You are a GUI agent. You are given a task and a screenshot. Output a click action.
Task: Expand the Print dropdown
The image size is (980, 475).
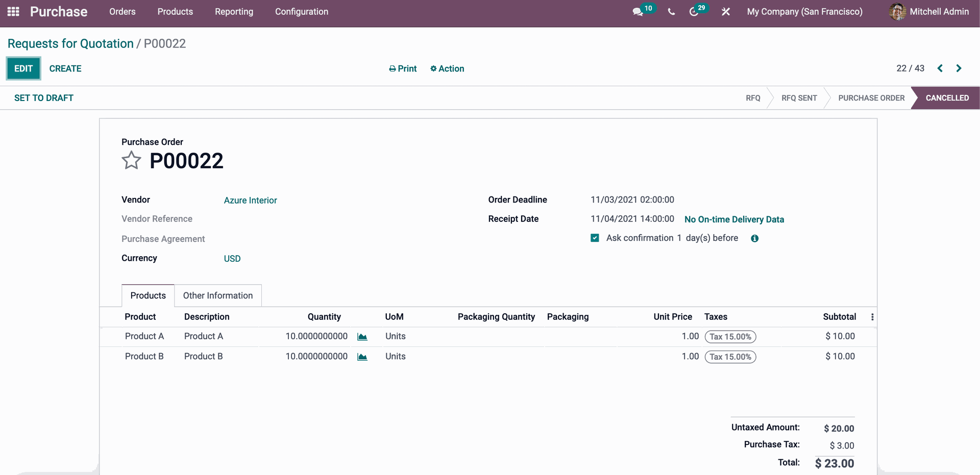click(403, 68)
